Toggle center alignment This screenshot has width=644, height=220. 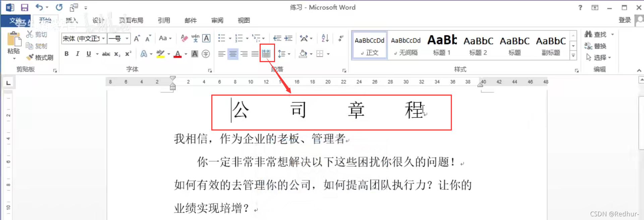233,54
